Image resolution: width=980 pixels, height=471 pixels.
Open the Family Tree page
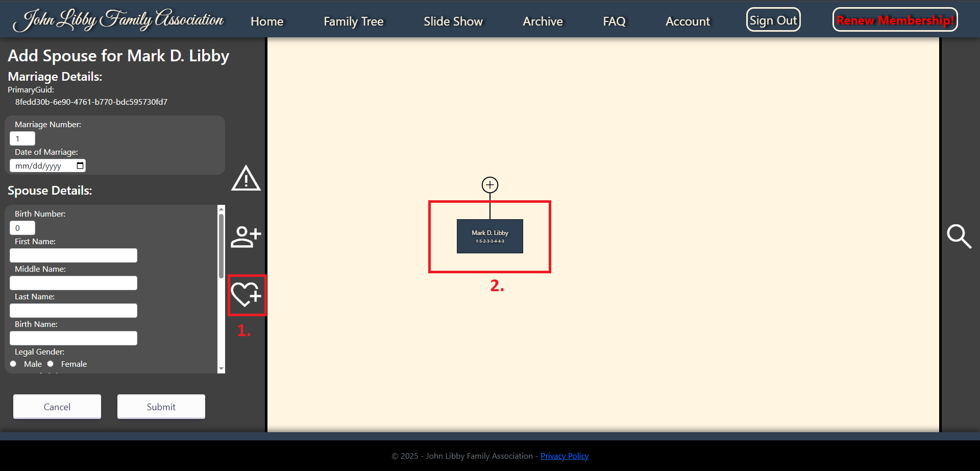point(354,21)
